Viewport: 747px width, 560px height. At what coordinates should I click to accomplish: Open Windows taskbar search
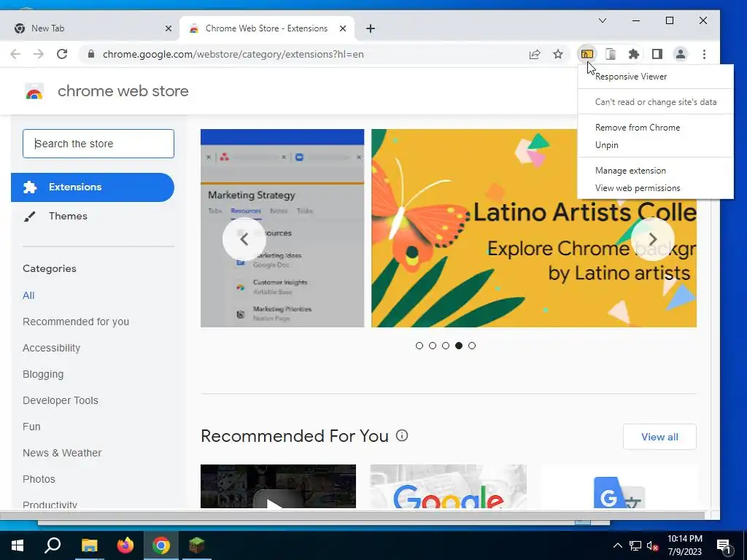pos(53,545)
